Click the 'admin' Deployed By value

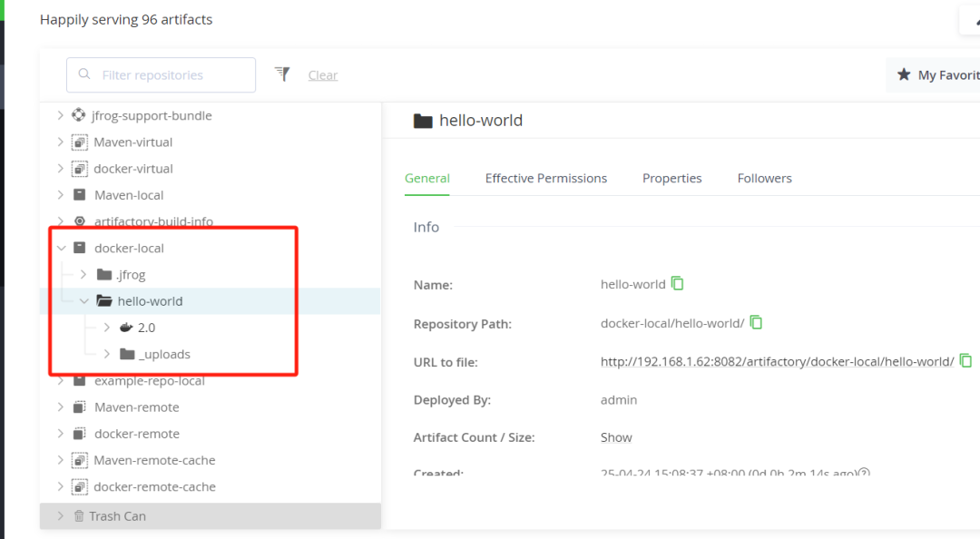point(619,399)
